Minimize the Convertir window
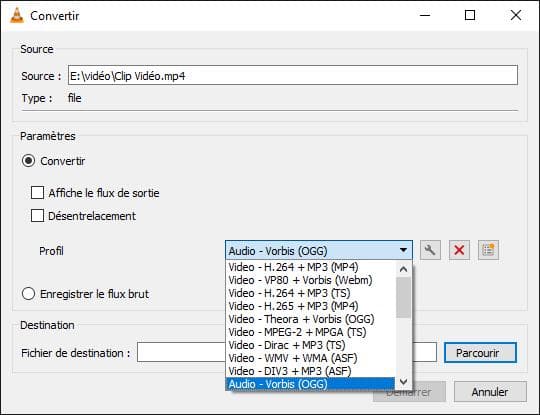 point(425,15)
